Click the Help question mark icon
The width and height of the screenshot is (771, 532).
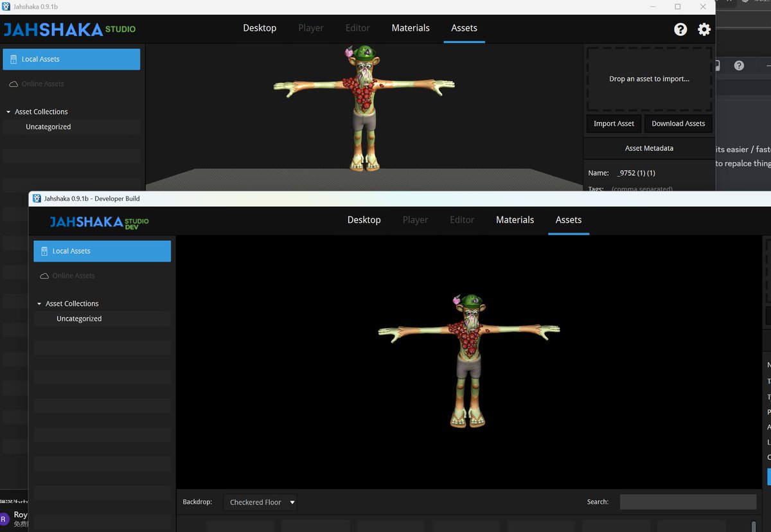(x=680, y=29)
